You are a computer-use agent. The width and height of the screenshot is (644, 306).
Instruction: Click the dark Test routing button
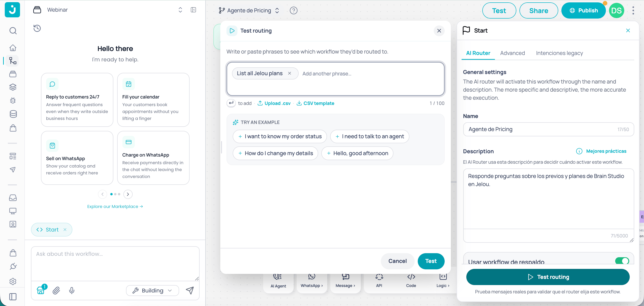[x=548, y=277]
